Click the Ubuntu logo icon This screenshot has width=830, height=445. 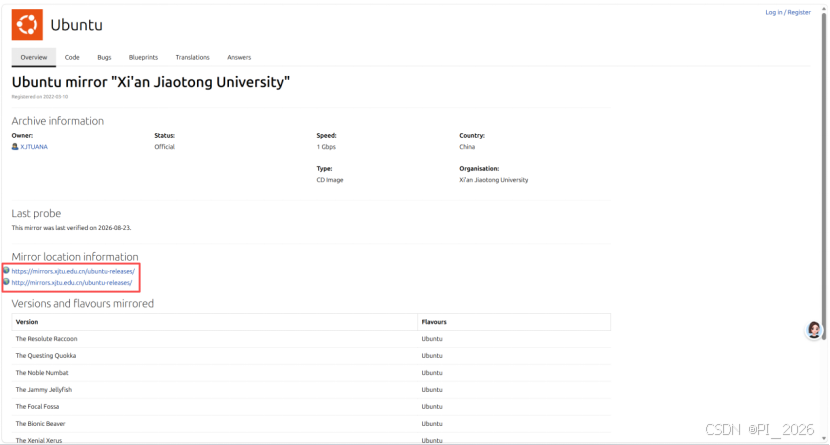(x=27, y=24)
